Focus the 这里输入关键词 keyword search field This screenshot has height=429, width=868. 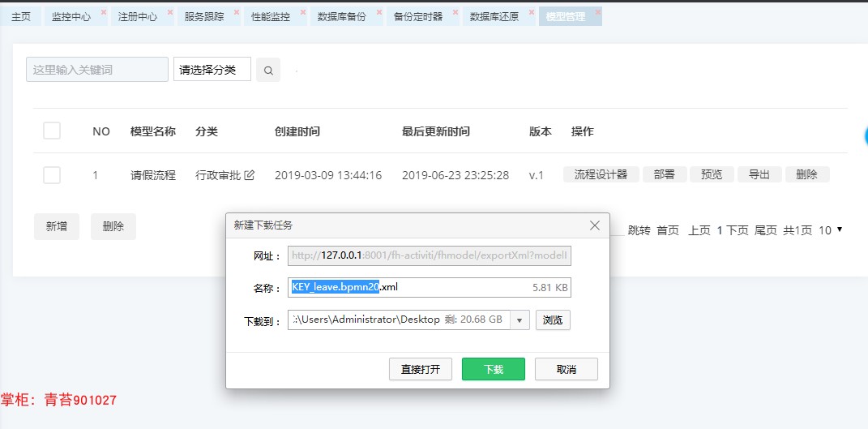point(97,70)
